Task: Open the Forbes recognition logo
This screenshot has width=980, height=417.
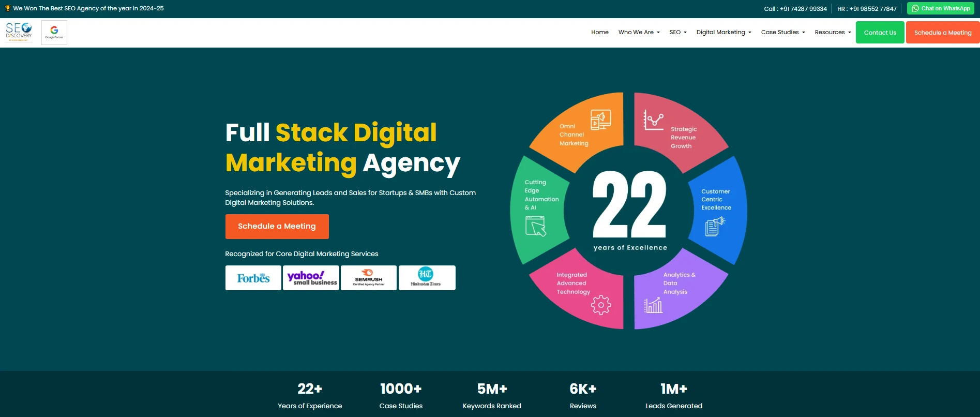Action: pyautogui.click(x=253, y=278)
